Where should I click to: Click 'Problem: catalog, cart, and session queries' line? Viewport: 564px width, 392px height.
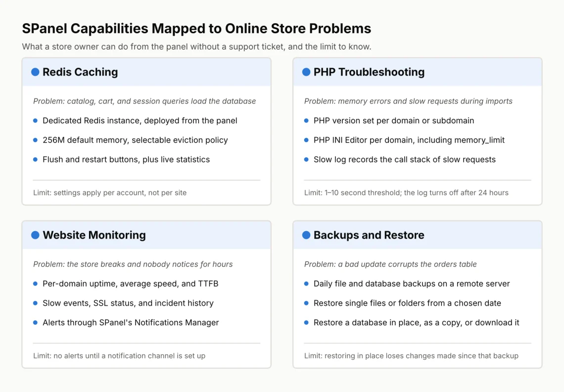click(144, 101)
